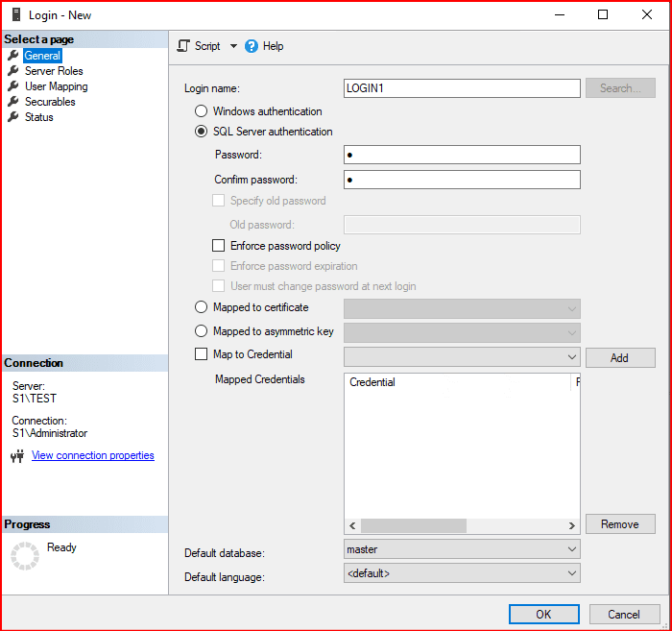Click the wrench icon beside Securables
This screenshot has height=631, width=672.
[13, 102]
